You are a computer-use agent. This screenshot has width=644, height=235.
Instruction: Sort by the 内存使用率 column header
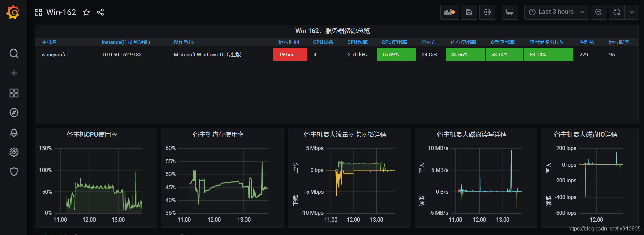[x=463, y=42]
